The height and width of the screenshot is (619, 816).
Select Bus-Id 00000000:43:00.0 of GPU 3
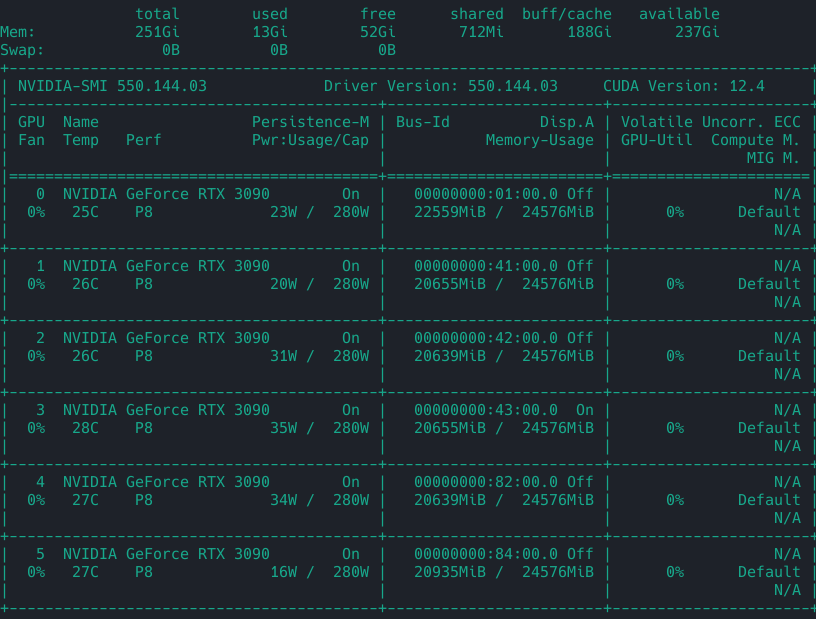[x=486, y=410]
